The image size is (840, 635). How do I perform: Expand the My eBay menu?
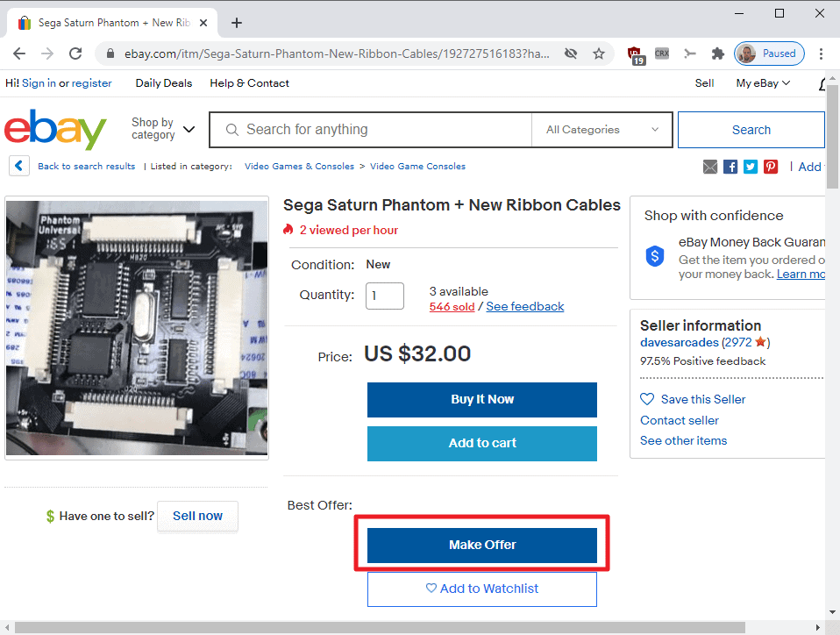click(763, 83)
